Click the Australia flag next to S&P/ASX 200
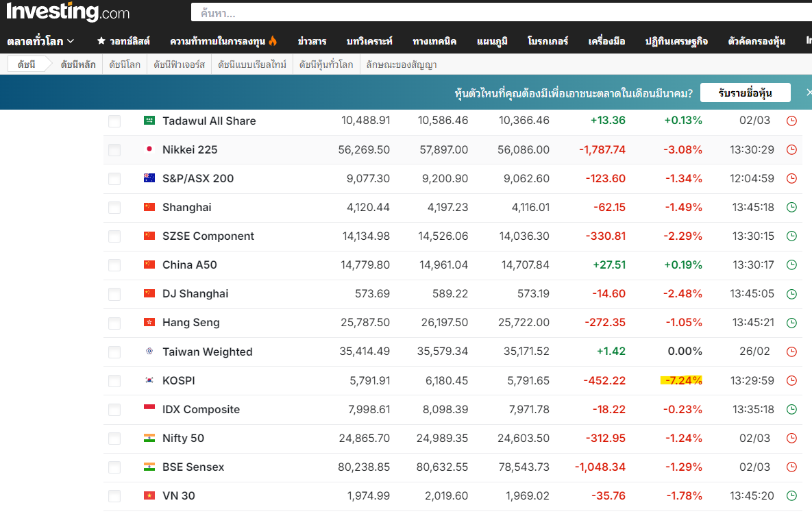Image resolution: width=812 pixels, height=516 pixels. pyautogui.click(x=149, y=178)
